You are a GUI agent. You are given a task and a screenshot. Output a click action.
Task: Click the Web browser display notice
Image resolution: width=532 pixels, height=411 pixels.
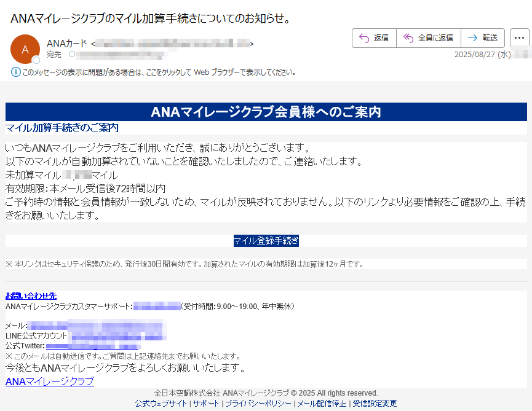click(159, 72)
